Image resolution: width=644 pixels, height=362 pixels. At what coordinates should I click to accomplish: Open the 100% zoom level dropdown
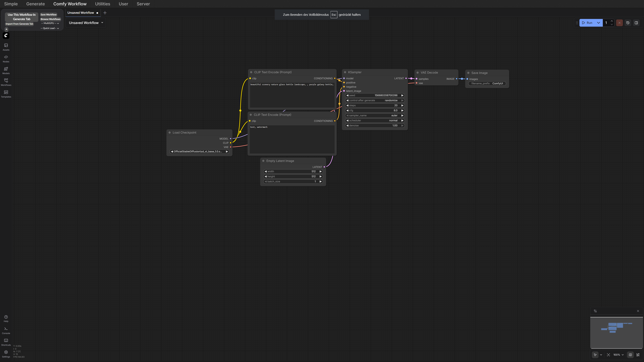tap(618, 355)
